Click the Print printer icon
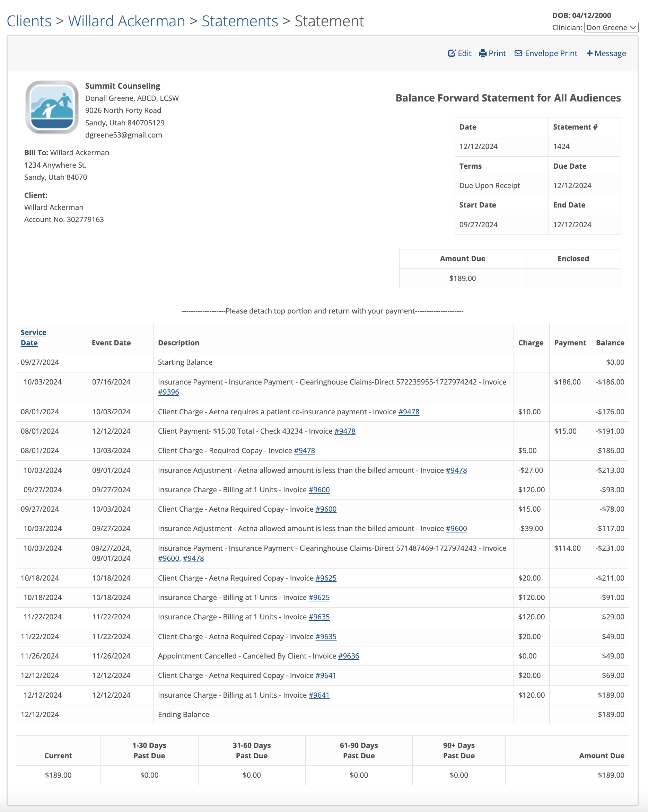This screenshot has width=648, height=812. (483, 53)
